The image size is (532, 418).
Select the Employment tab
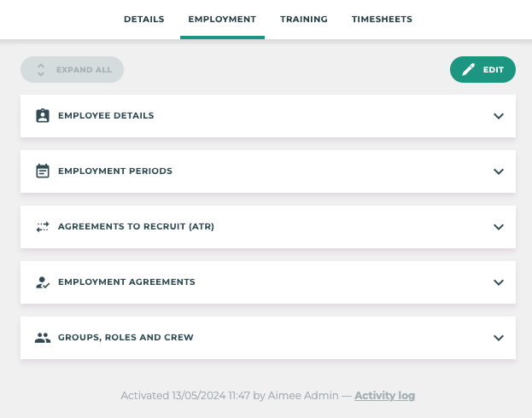point(222,20)
